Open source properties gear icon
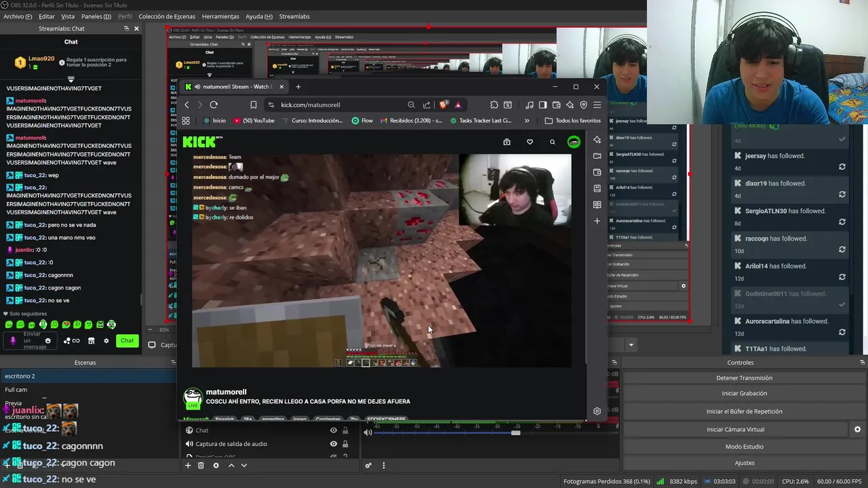 pyautogui.click(x=216, y=466)
